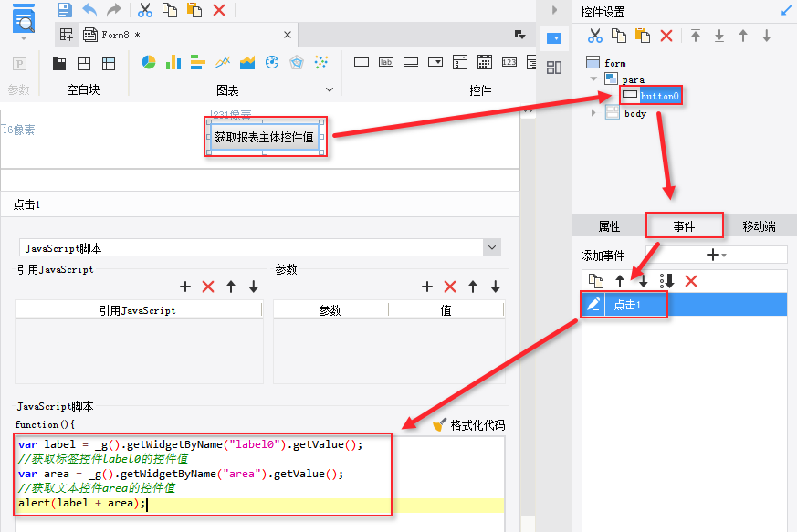
Task: Insert a radar chart
Action: point(297,62)
